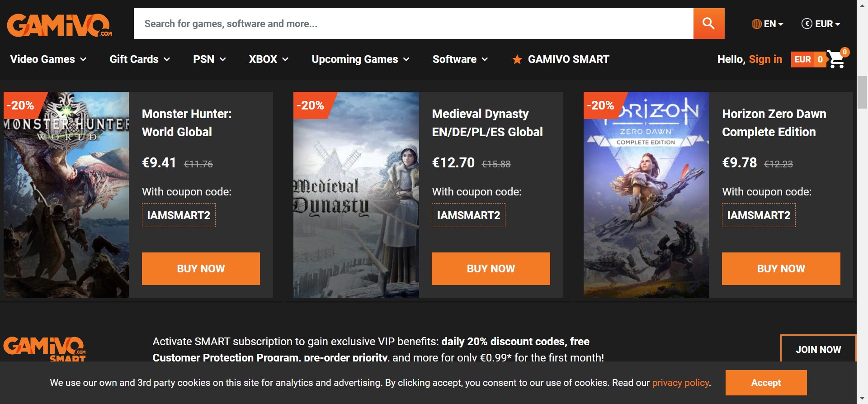Open the shopping cart icon
868x404 pixels.
tap(836, 59)
